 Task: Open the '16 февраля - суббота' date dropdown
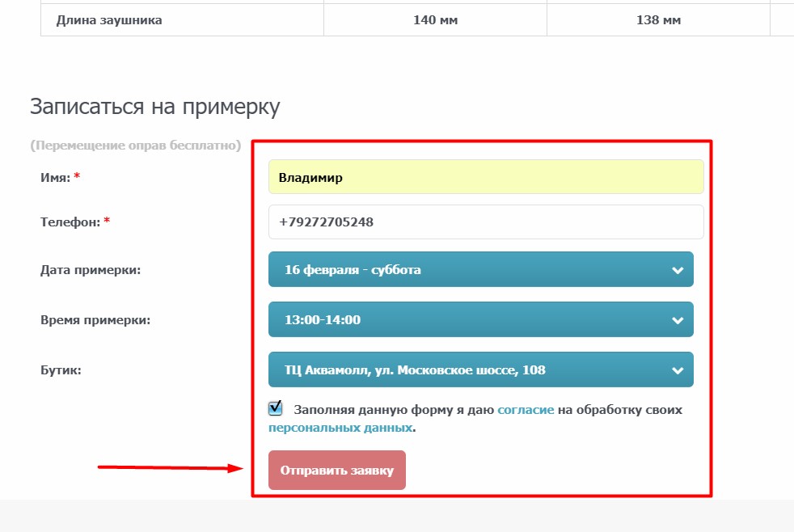[469, 269]
